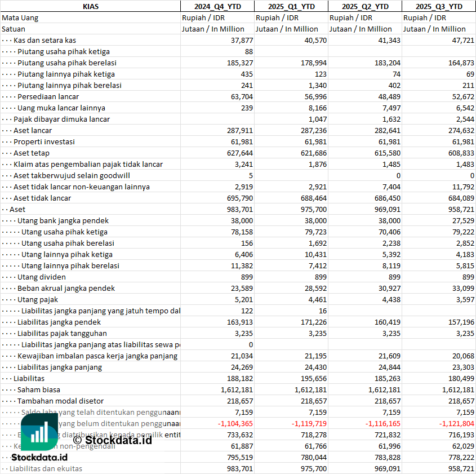Screen dimensions: 476x474
Task: Select the 2024_Q4_YTD column header
Action: [x=217, y=6]
